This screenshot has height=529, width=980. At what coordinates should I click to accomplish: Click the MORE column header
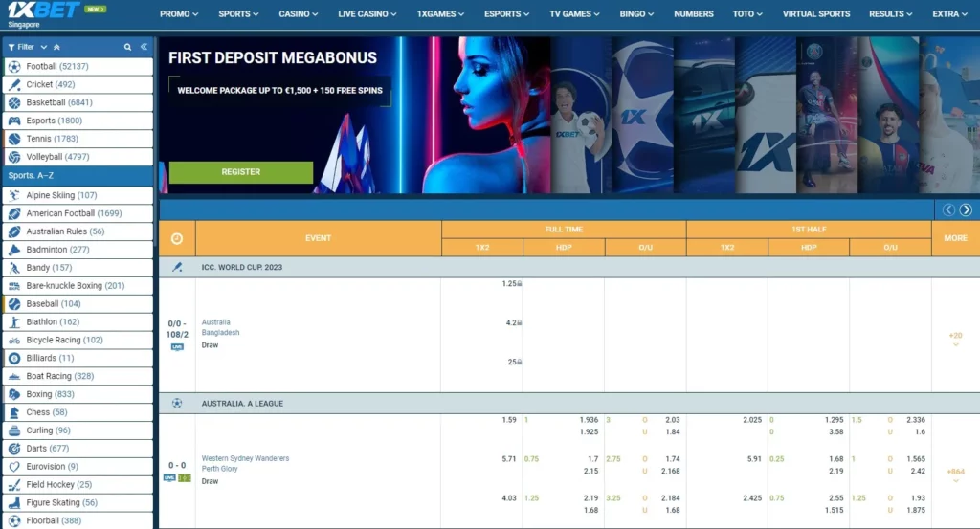tap(955, 238)
